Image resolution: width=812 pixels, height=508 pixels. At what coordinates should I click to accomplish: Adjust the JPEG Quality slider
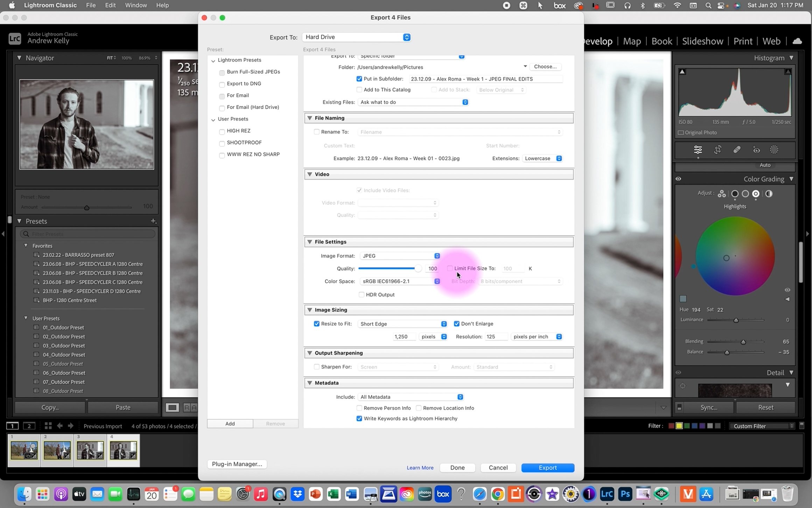coord(418,268)
